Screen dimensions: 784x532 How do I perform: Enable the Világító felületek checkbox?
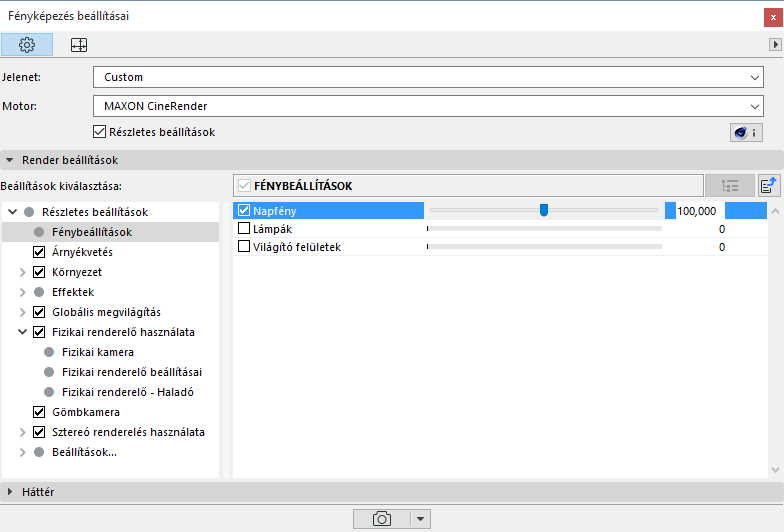tap(244, 246)
